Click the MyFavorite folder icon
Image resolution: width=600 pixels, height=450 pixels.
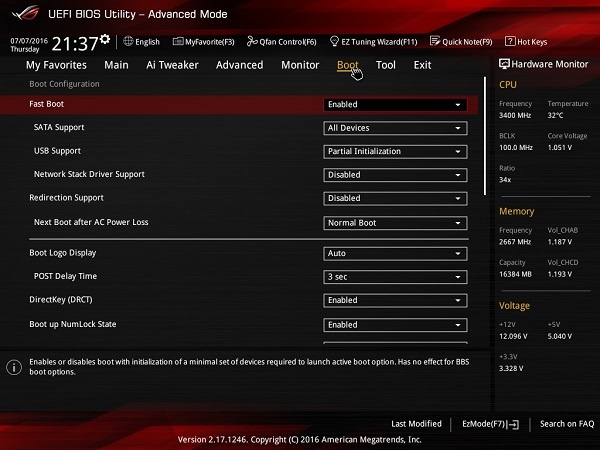click(178, 41)
